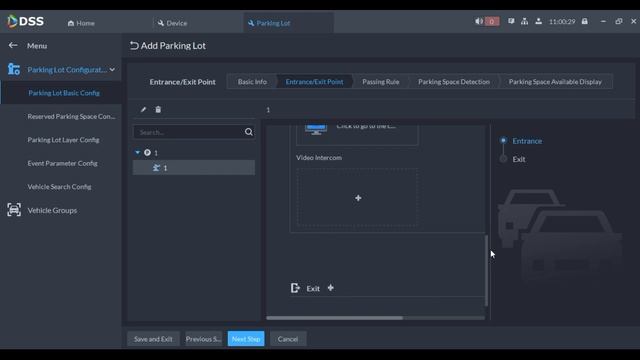
Task: Open Vehicle Search Config
Action: coord(59,187)
